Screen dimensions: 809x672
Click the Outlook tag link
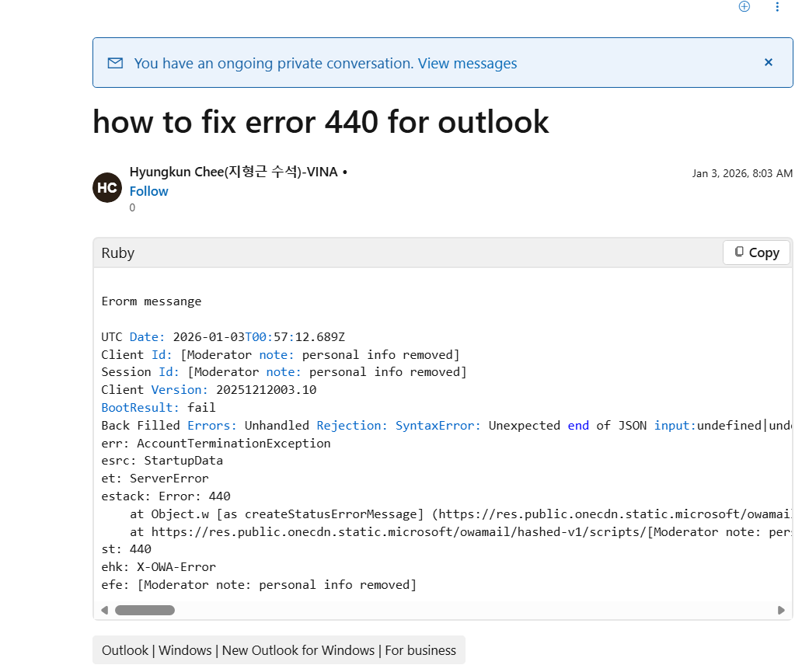(x=124, y=650)
